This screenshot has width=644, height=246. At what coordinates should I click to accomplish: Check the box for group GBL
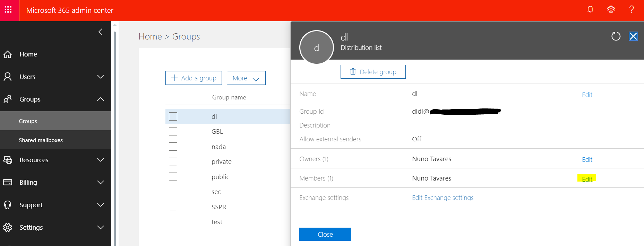[x=173, y=132]
